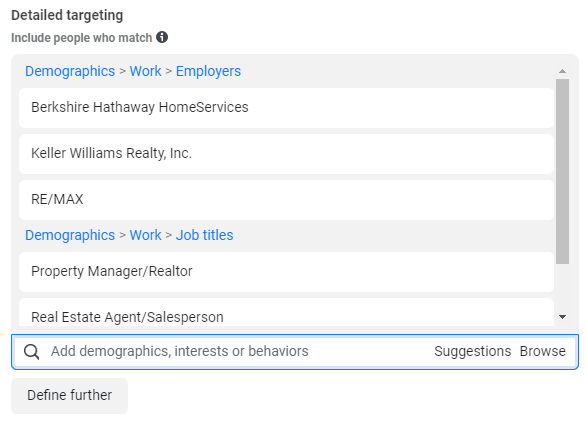
Task: Click the scrollbar up arrow
Action: tap(562, 71)
